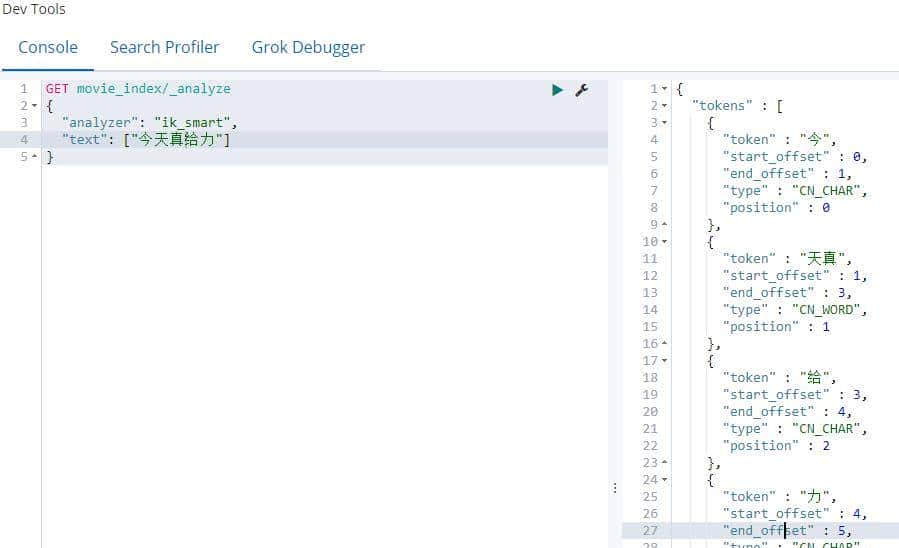Run the analyze request with play icon
This screenshot has width=899, height=548.
557,90
